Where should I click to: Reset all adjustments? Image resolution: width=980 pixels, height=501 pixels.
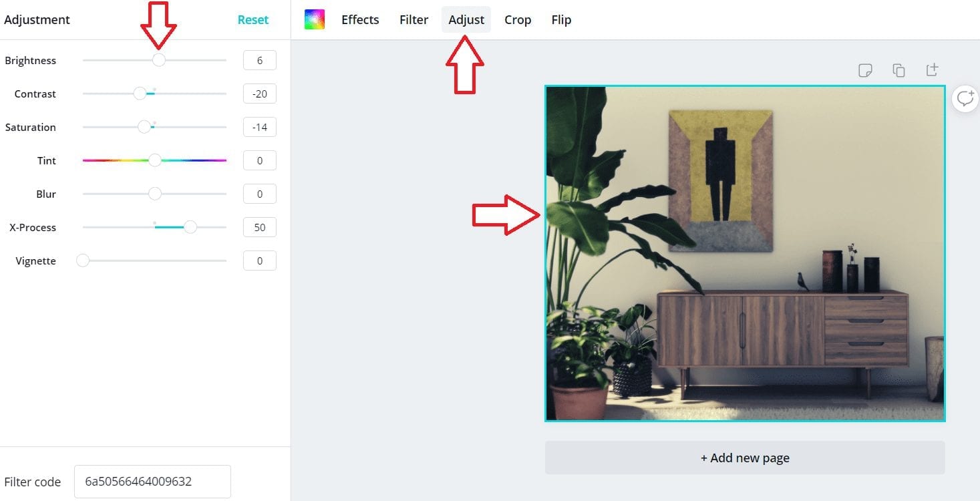click(253, 20)
